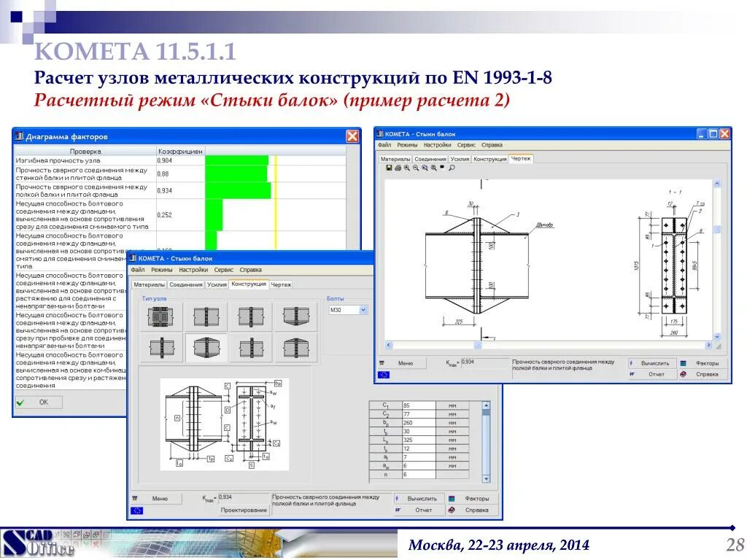Click down arrow of the parameter table scrollbar
This screenshot has height=560, width=747.
click(486, 478)
